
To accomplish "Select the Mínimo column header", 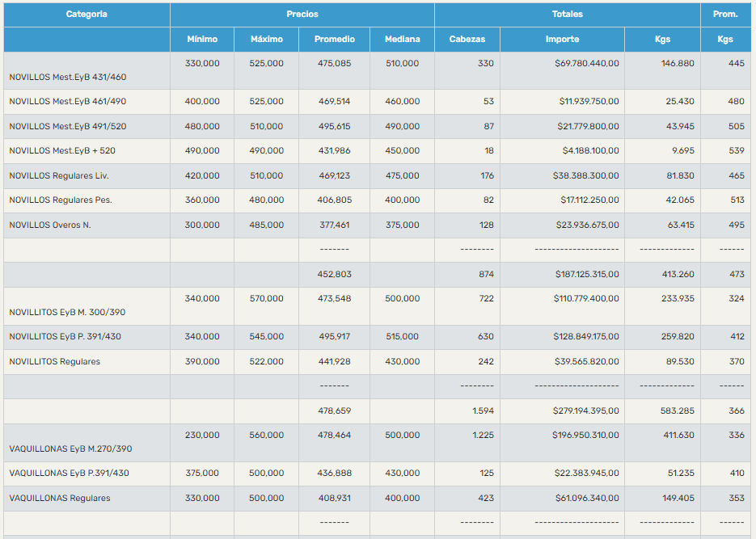I will click(x=202, y=40).
